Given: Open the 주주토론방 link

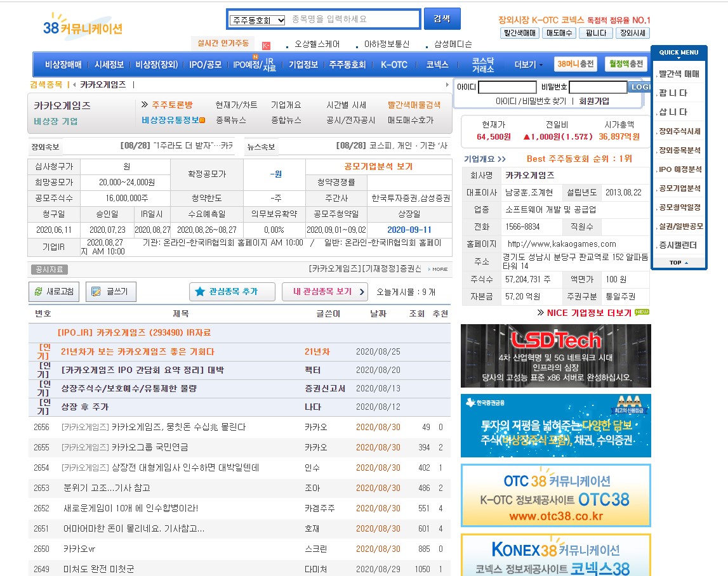Looking at the screenshot, I should [x=172, y=105].
